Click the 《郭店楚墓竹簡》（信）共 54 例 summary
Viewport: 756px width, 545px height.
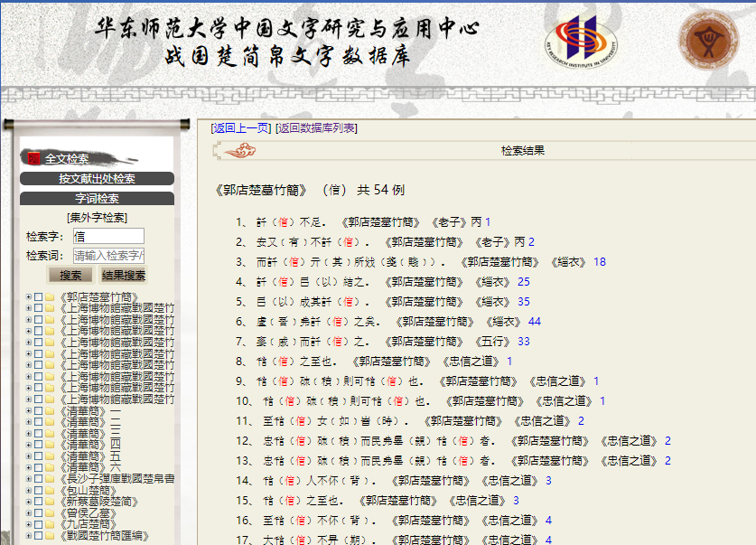pos(309,190)
